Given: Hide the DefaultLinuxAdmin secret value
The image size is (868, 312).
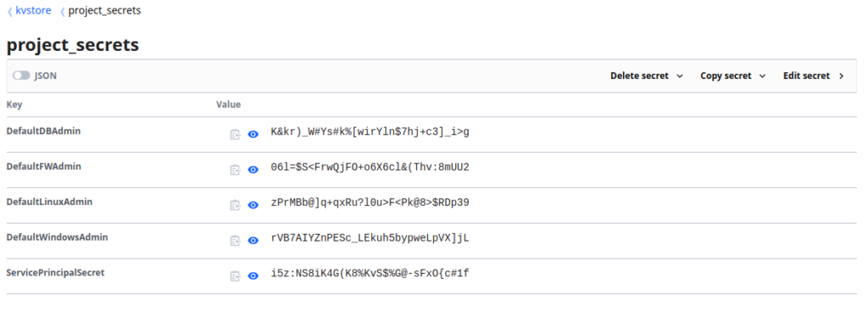Looking at the screenshot, I should pyautogui.click(x=253, y=205).
